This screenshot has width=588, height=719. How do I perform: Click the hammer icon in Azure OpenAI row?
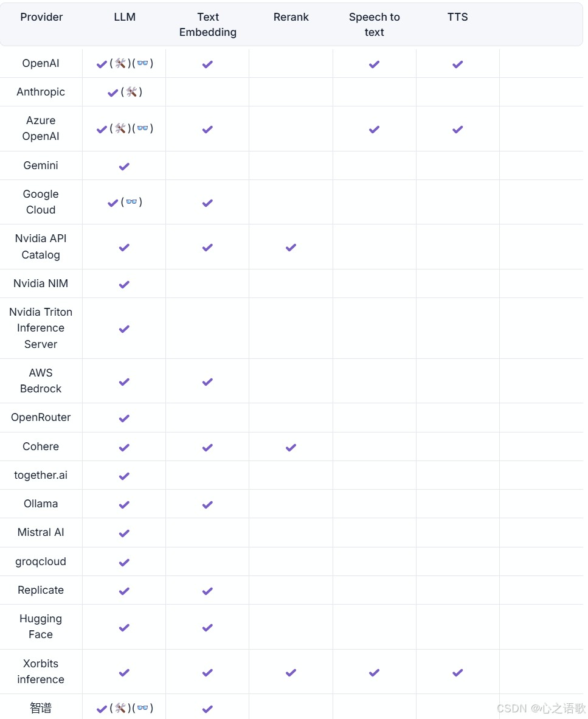click(x=120, y=128)
